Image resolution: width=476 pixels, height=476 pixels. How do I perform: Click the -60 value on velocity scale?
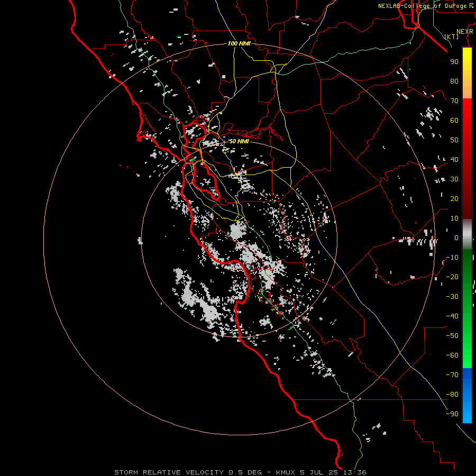coord(452,355)
